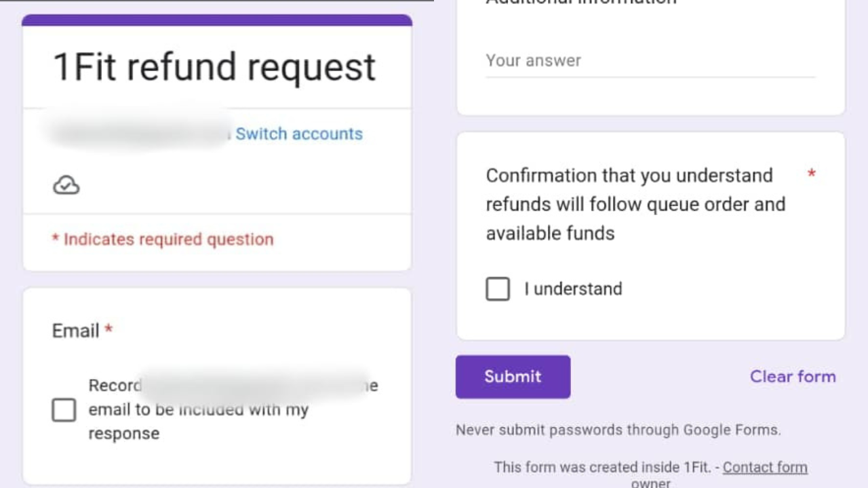Focus the "Your answer" text field
This screenshot has width=868, height=488.
pos(650,61)
